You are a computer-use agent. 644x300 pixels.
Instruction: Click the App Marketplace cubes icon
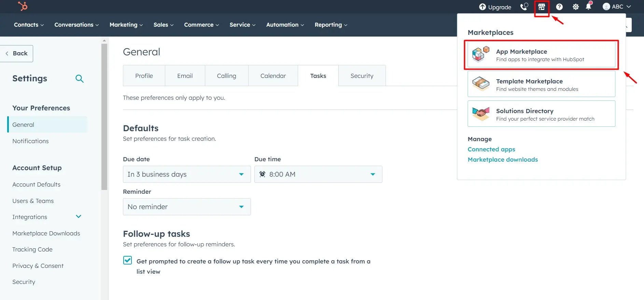[481, 54]
